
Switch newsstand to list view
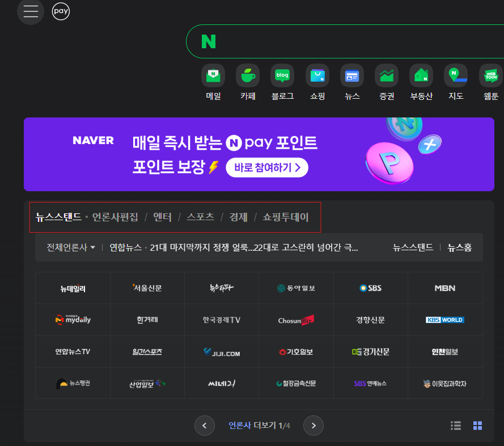pyautogui.click(x=455, y=426)
